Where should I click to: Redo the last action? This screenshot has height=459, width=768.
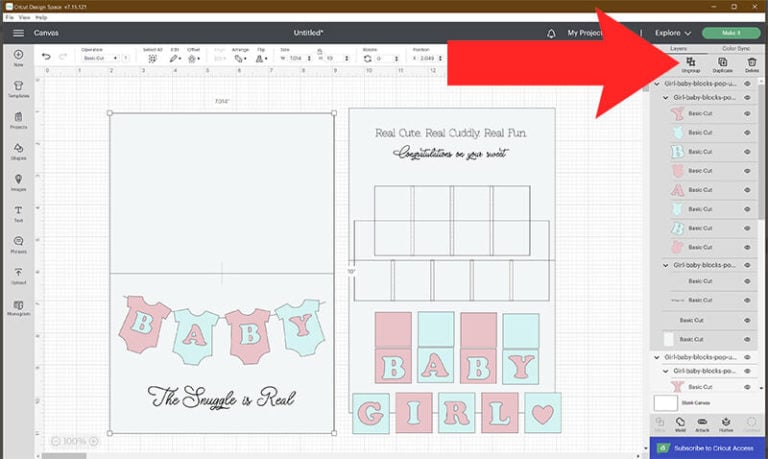pos(63,57)
